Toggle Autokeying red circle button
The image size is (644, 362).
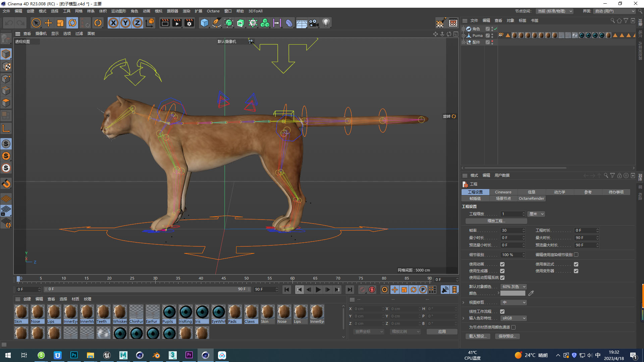(372, 290)
